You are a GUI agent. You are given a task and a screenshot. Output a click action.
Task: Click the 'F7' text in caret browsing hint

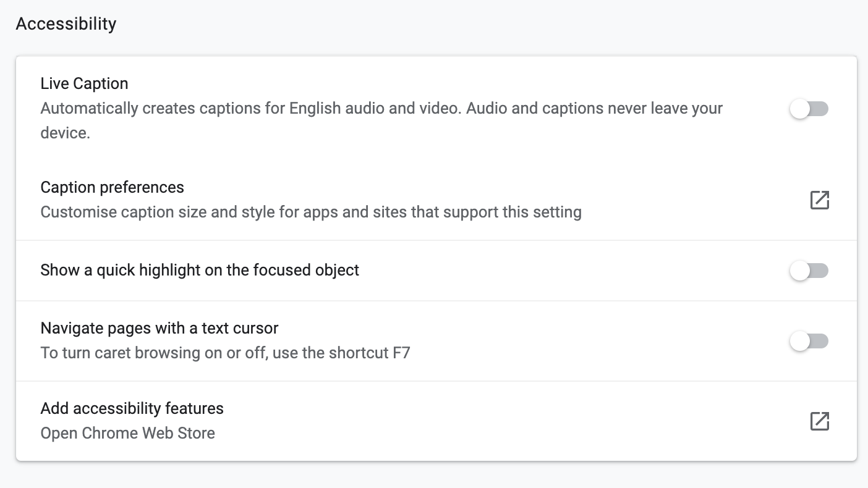pos(401,353)
